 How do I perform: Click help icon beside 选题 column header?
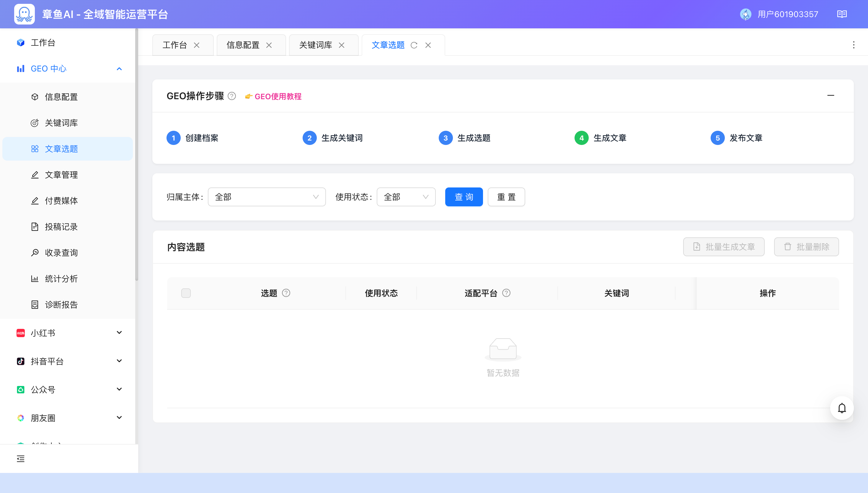click(x=286, y=293)
